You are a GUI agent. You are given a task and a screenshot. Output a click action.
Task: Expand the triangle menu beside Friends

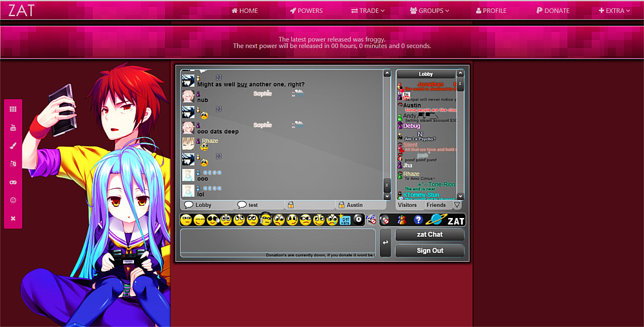point(457,204)
